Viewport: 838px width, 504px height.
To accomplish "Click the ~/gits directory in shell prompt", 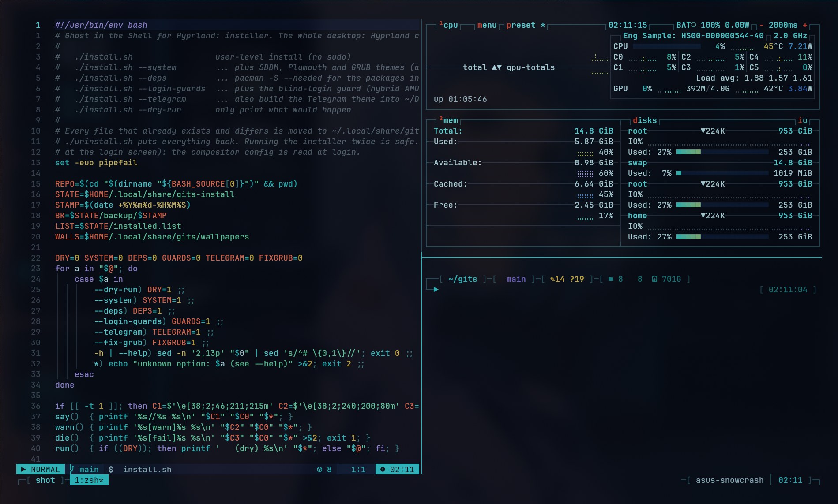I will click(462, 279).
